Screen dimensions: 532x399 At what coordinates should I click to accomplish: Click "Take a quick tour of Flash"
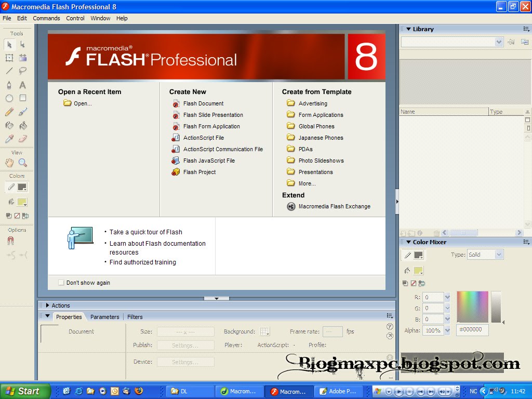[x=145, y=232]
